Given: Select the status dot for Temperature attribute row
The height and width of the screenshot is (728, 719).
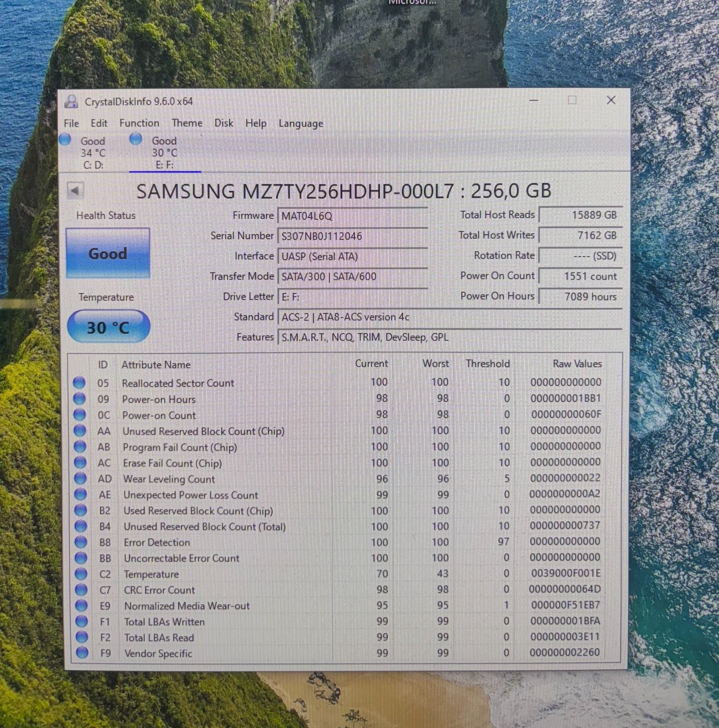Looking at the screenshot, I should coord(81,574).
